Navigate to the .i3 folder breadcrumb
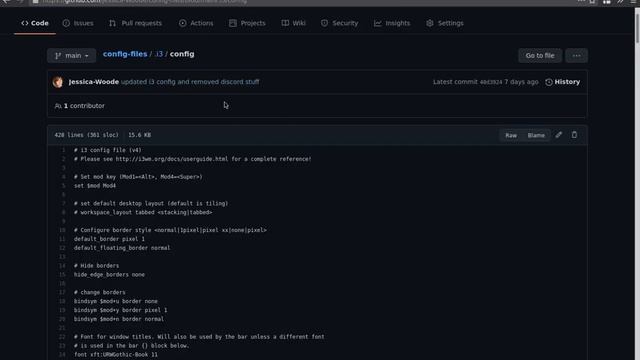 click(159, 54)
